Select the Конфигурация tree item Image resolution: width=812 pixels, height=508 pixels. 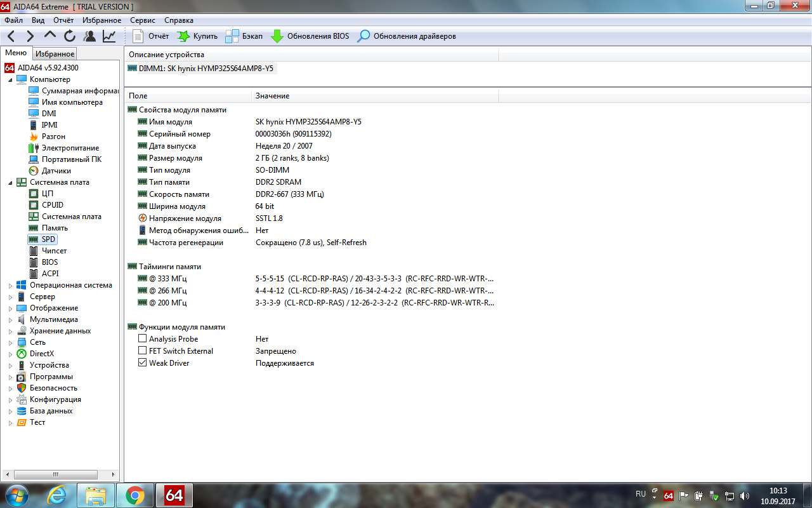49,399
